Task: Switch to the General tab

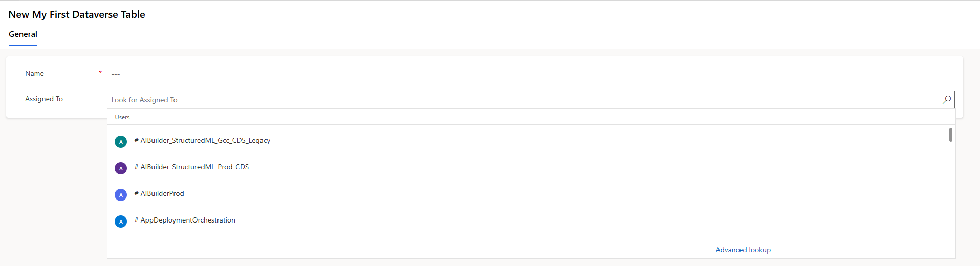Action: pos(23,34)
